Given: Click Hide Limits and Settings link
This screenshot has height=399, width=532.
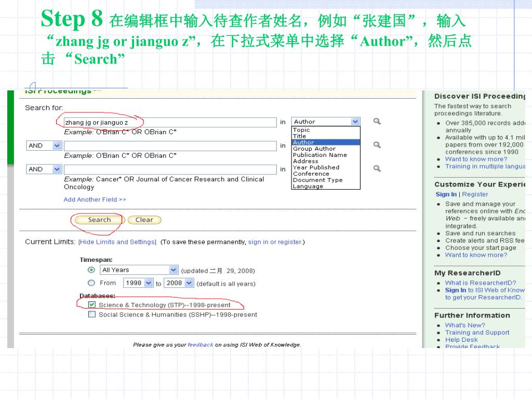Looking at the screenshot, I should (117, 242).
